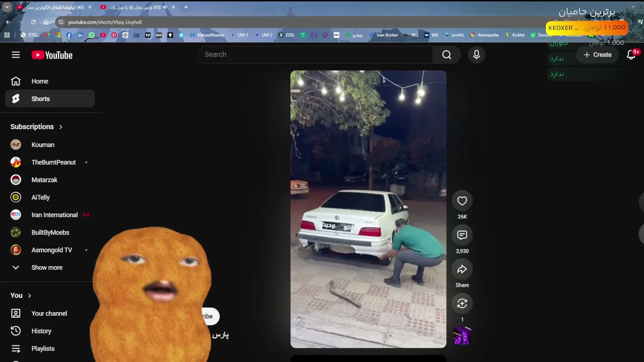Open the browser tab search dropdown
This screenshot has width=644, height=362.
[x=7, y=7]
